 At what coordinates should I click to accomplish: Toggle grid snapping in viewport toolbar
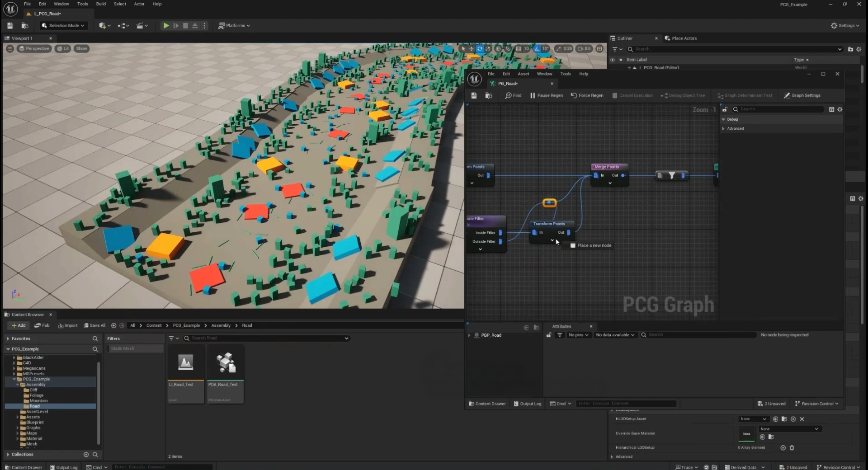(518, 48)
